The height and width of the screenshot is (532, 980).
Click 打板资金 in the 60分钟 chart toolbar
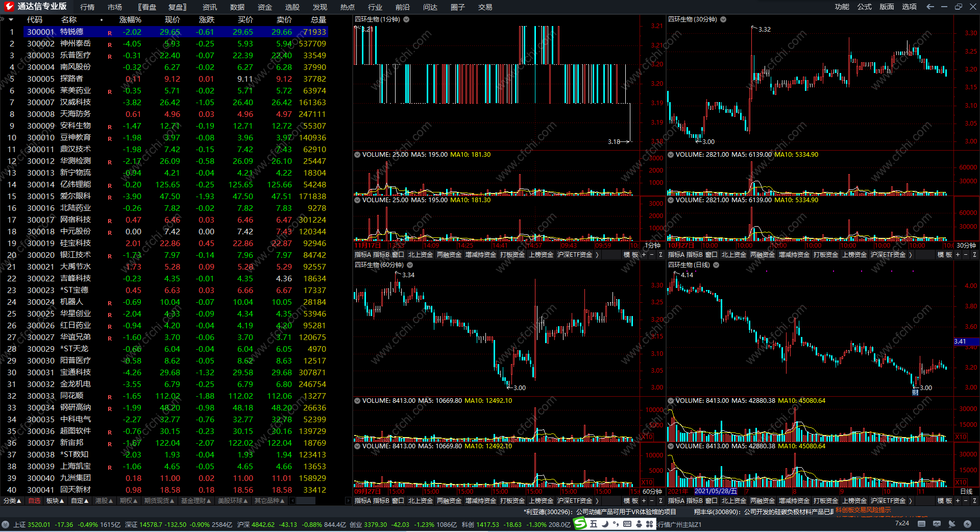tap(512, 500)
